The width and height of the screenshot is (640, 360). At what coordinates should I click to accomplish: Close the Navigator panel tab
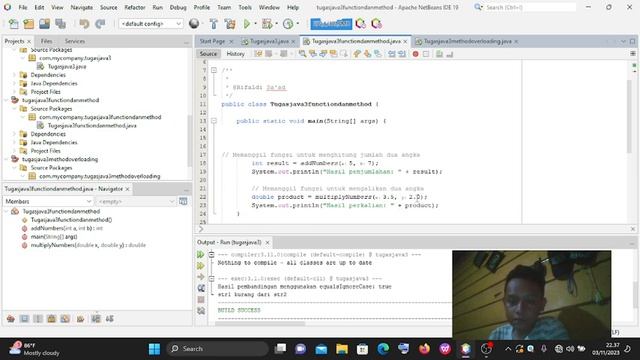(x=127, y=189)
